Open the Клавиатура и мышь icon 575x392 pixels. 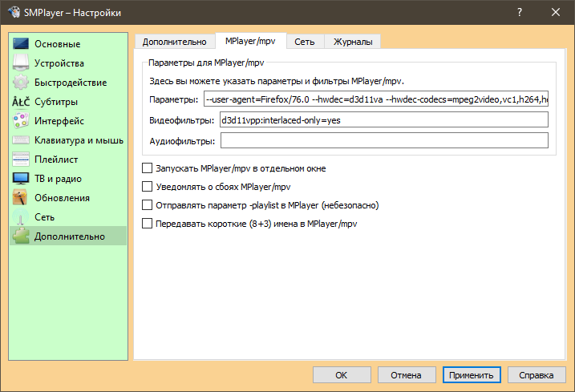pyautogui.click(x=21, y=140)
